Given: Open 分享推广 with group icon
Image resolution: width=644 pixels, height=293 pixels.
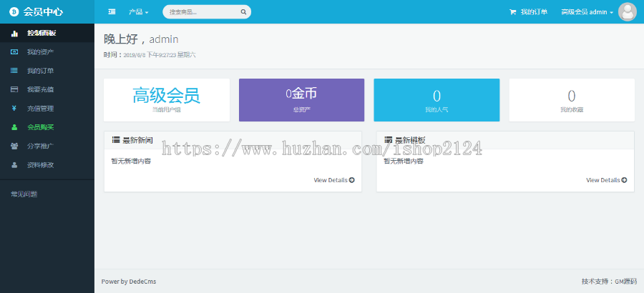Looking at the screenshot, I should [x=40, y=146].
